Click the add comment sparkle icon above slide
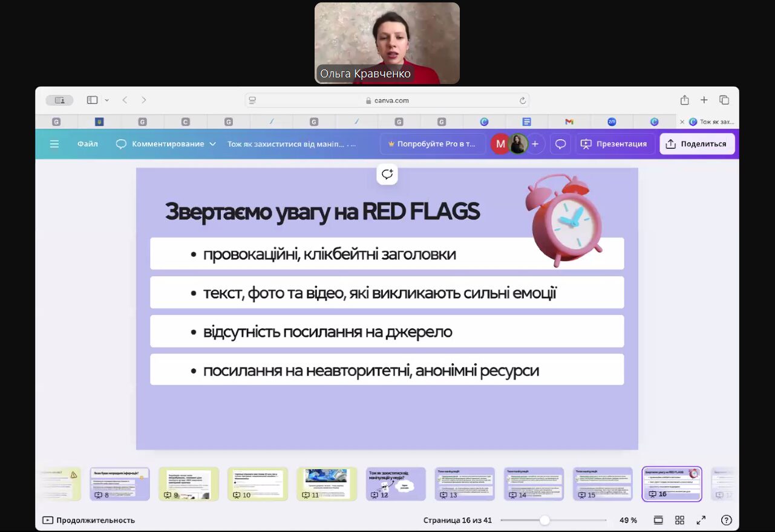 (387, 175)
